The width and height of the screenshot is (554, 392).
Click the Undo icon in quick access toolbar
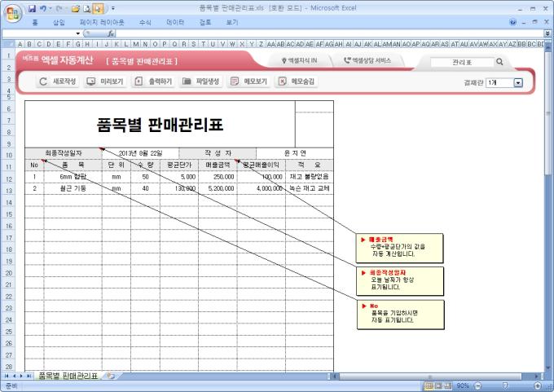click(x=42, y=8)
